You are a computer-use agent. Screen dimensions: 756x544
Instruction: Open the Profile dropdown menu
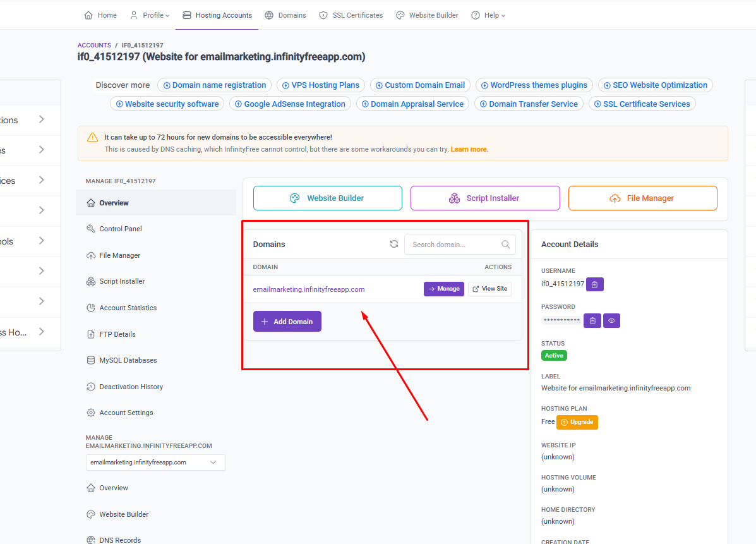point(150,15)
